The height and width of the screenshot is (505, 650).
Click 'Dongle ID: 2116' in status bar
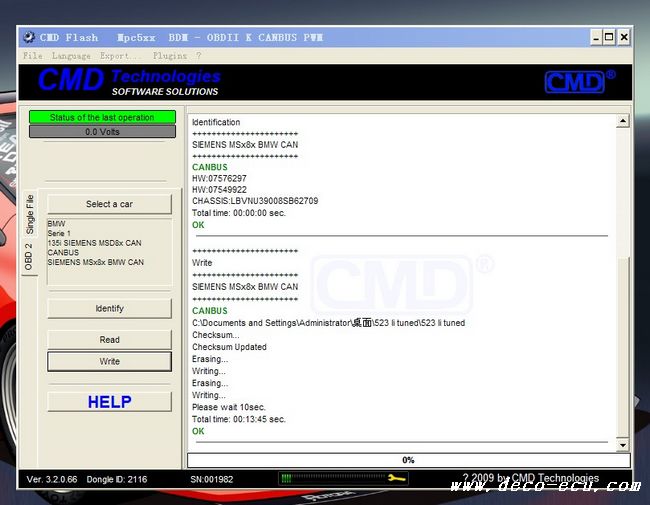tap(117, 480)
